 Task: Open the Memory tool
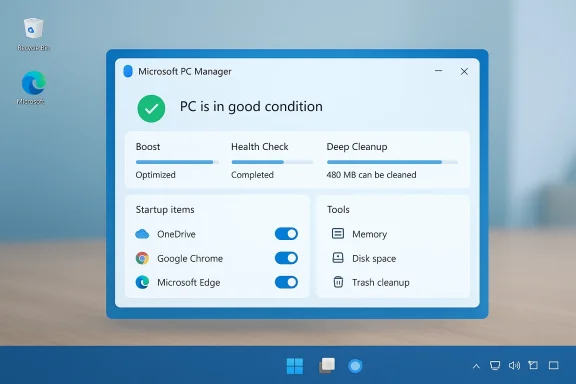tap(359, 234)
